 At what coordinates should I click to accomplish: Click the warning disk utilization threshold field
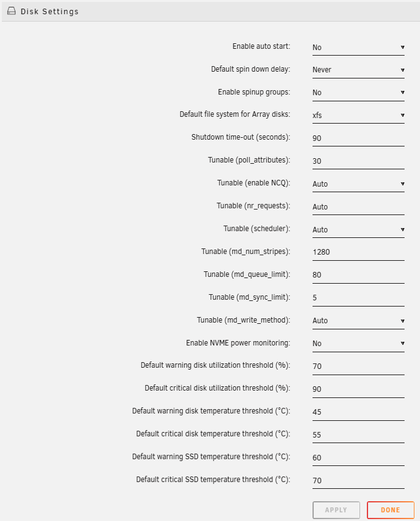358,366
